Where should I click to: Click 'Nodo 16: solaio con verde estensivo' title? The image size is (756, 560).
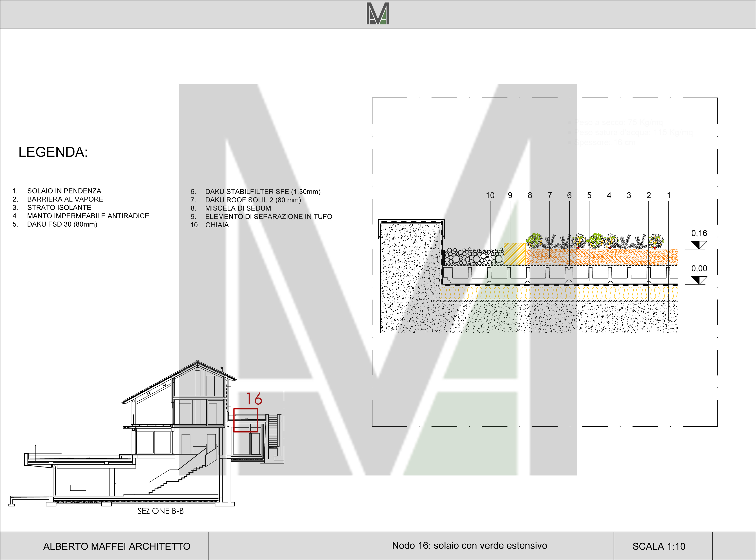pyautogui.click(x=470, y=545)
